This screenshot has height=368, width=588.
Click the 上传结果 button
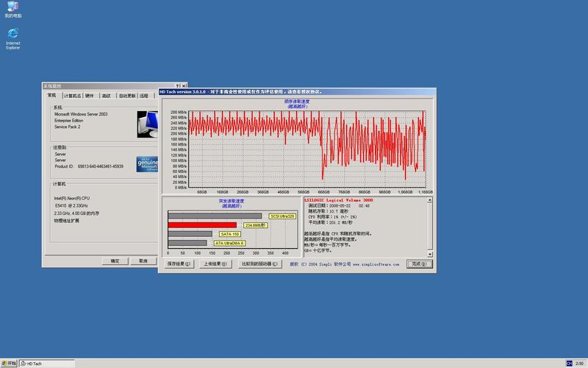click(215, 263)
